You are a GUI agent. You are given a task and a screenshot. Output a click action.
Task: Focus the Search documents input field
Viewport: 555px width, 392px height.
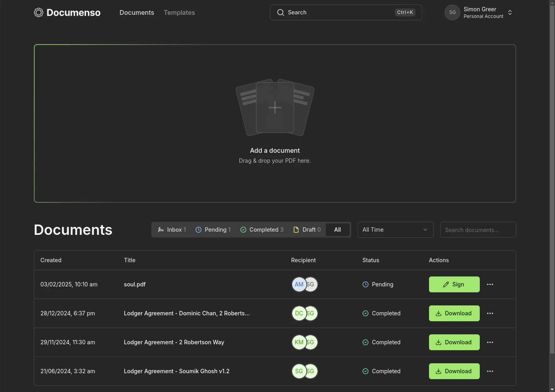478,230
